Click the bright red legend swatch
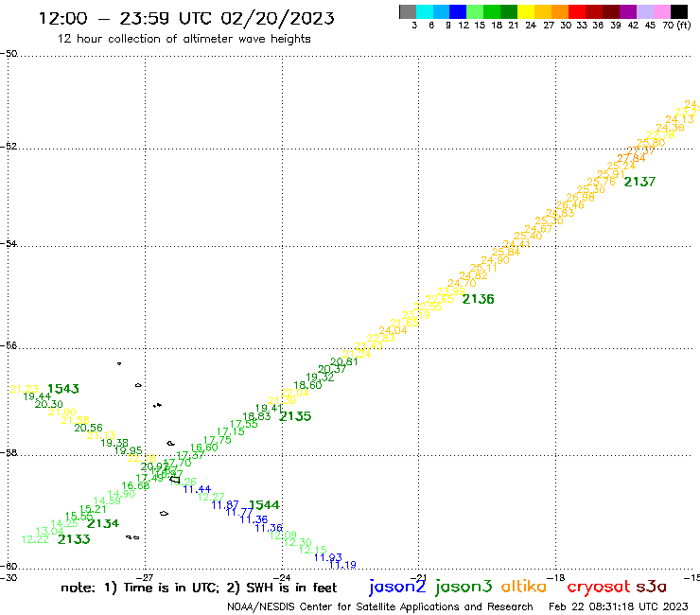 (577, 12)
